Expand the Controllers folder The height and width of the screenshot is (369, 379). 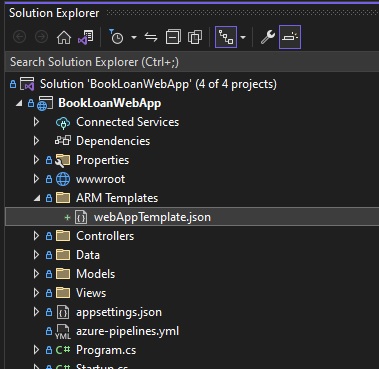point(37,236)
